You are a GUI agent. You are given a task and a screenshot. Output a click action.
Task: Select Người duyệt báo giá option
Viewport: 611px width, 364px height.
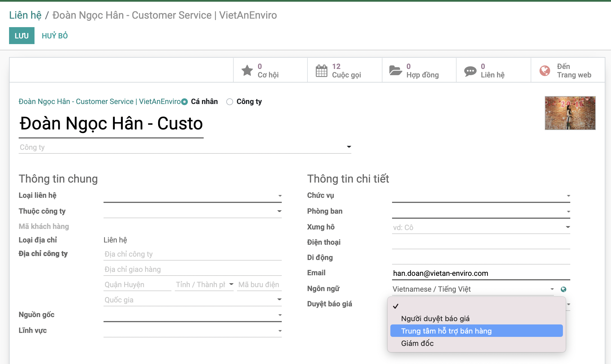click(x=435, y=318)
